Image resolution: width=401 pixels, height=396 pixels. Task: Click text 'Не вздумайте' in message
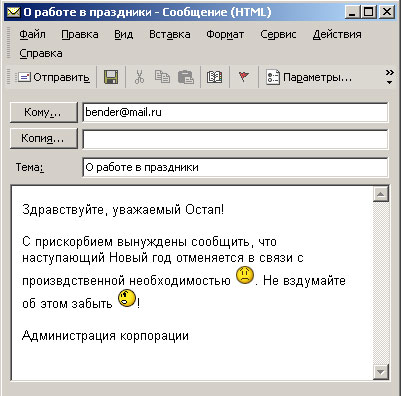coord(304,281)
